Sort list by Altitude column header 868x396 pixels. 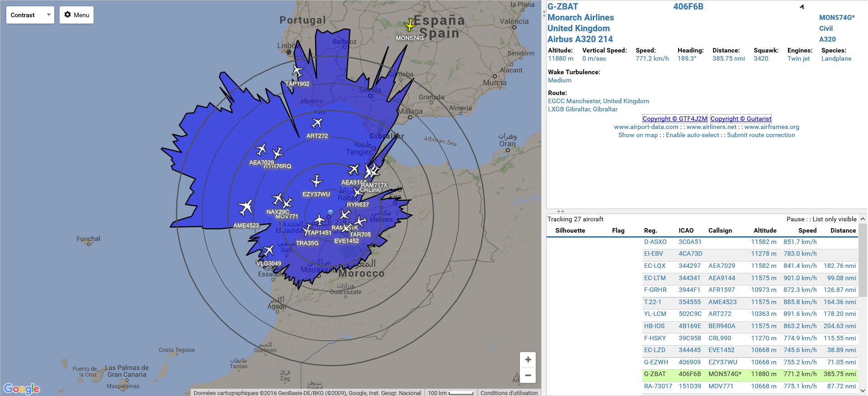765,230
